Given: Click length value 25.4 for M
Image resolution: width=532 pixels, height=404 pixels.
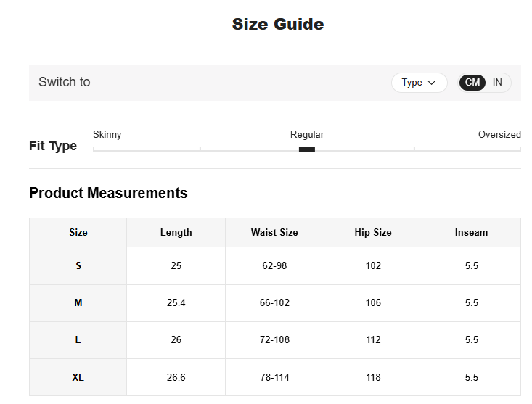Looking at the screenshot, I should (176, 303).
